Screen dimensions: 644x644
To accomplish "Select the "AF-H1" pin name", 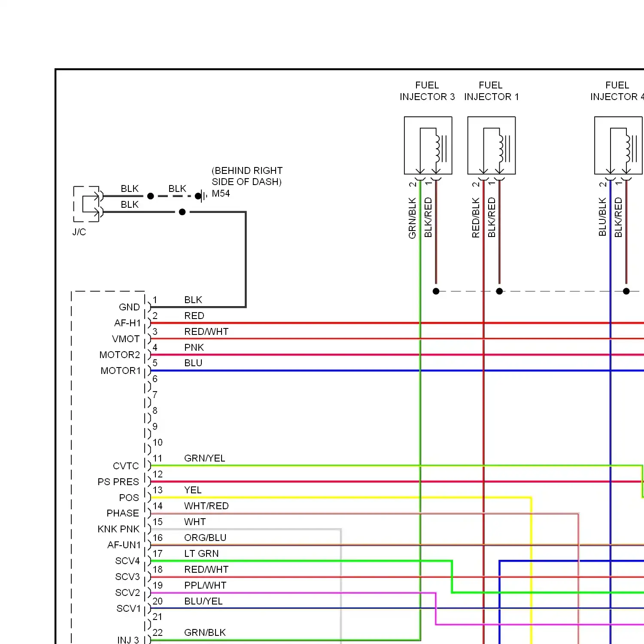I will [x=127, y=323].
